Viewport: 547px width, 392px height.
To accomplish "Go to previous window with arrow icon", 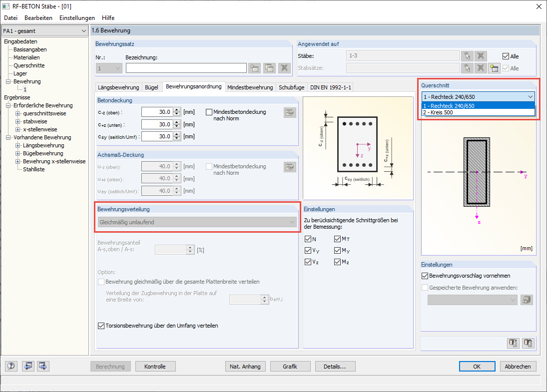I will (28, 366).
